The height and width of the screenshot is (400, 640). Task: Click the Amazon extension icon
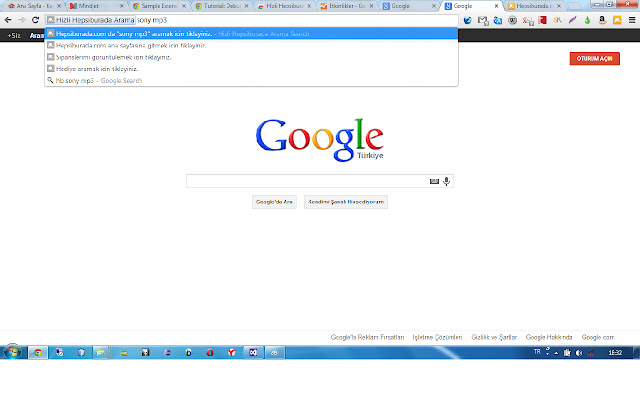[602, 20]
